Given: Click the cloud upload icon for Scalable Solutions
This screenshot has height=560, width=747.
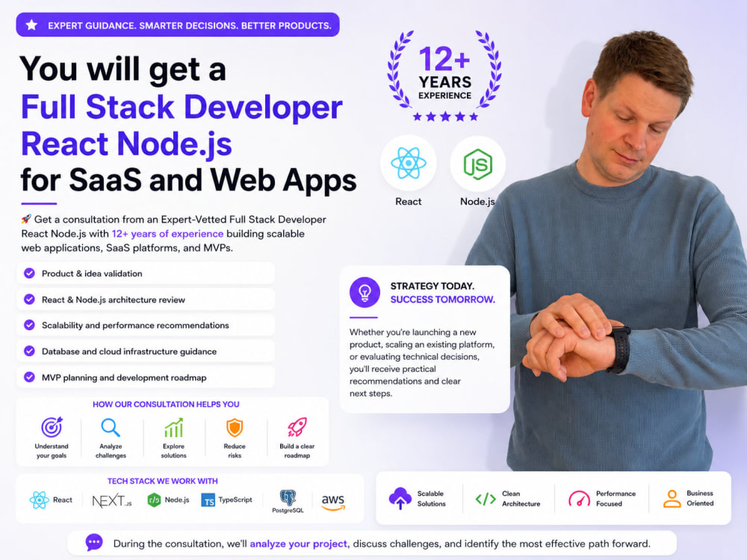Looking at the screenshot, I should coord(400,498).
